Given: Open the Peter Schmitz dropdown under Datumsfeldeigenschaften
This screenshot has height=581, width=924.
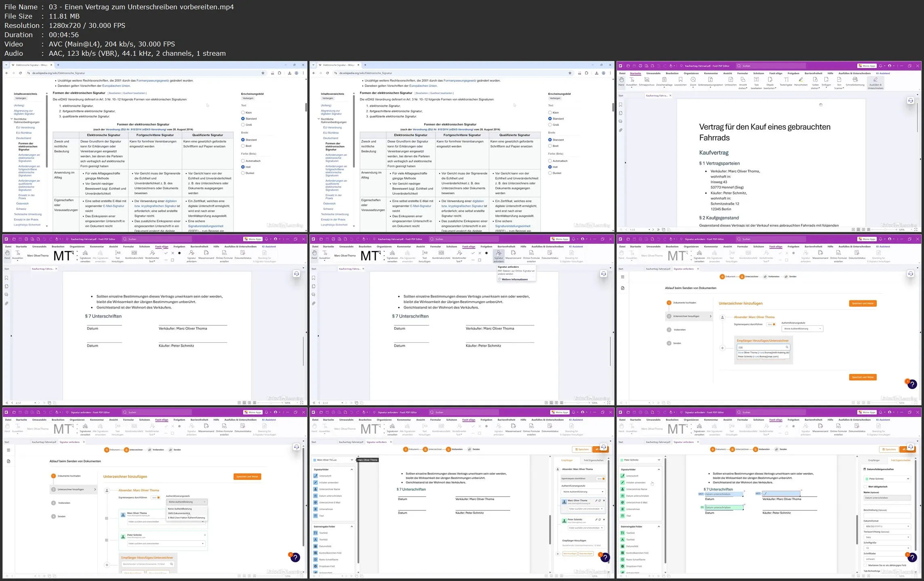Looking at the screenshot, I should coord(887,478).
